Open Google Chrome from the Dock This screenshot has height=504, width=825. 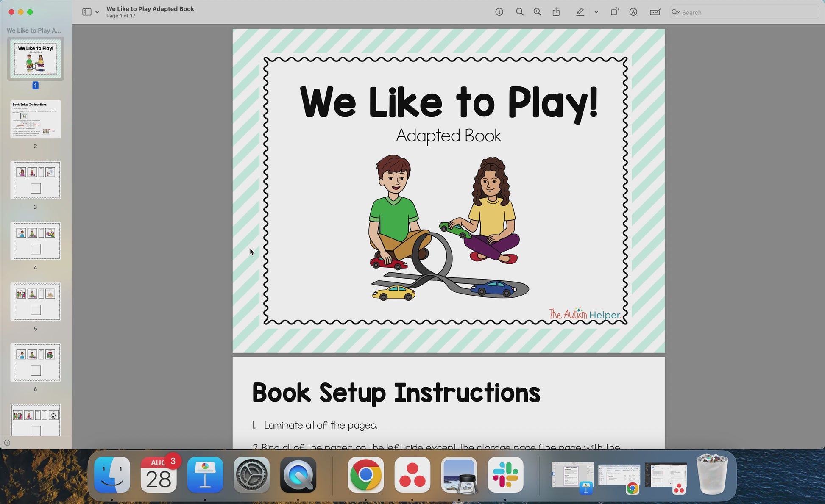(365, 475)
